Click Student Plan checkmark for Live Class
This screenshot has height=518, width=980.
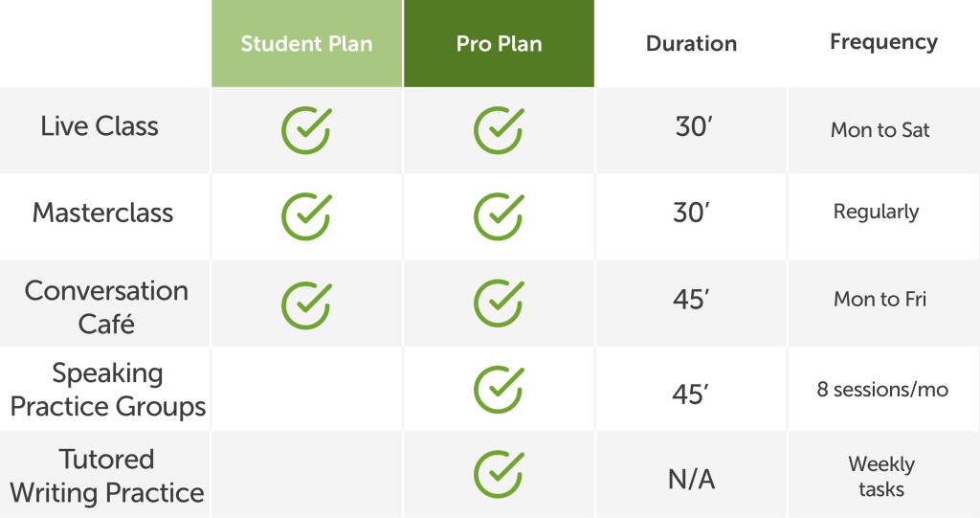[306, 130]
